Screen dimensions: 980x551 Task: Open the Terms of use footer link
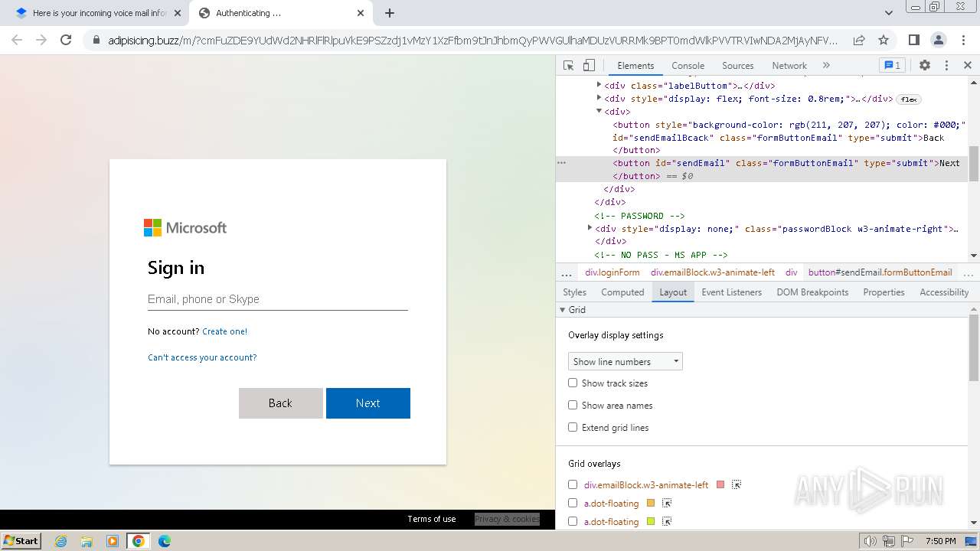431,519
